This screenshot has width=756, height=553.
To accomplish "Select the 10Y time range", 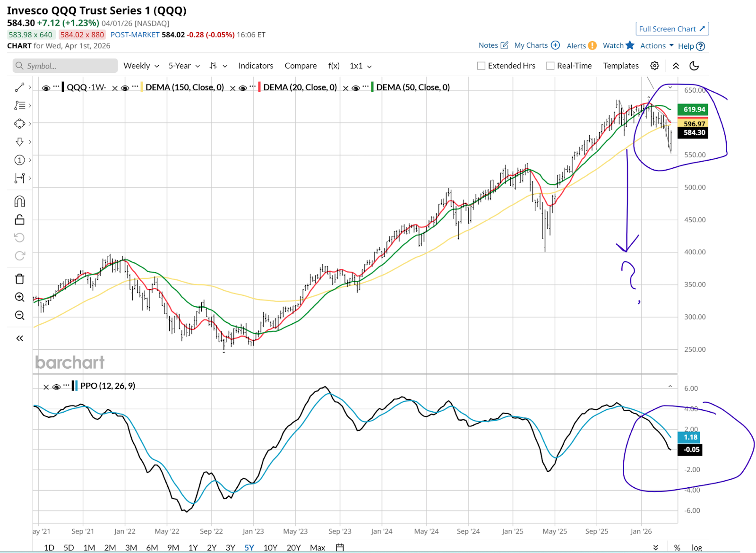I will pyautogui.click(x=270, y=547).
